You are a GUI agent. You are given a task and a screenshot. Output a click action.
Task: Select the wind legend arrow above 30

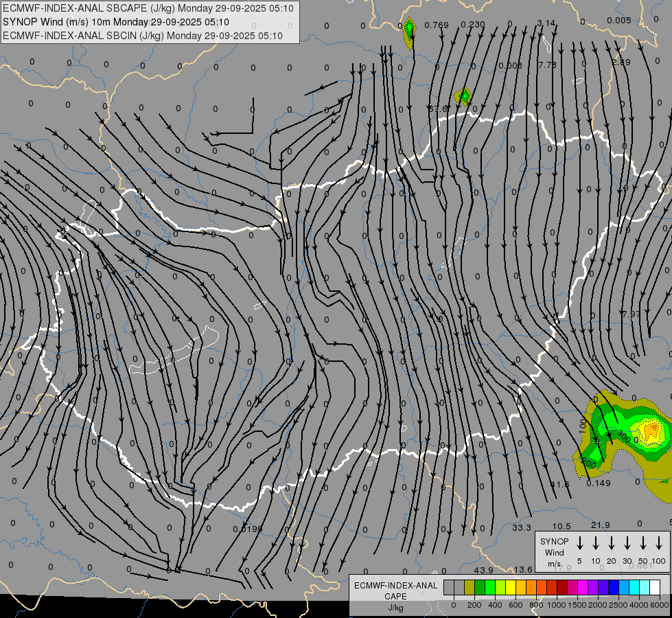coord(627,542)
